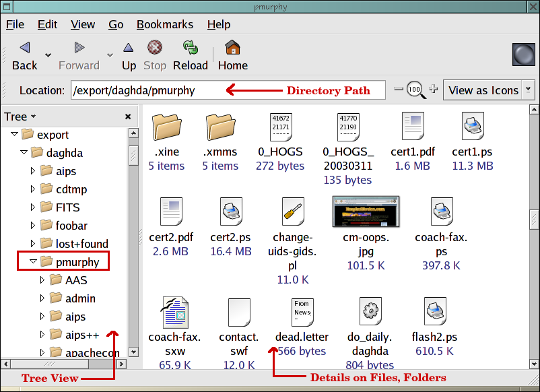Click the Nautilus throbber activity indicator
The height and width of the screenshot is (392, 540).
click(523, 55)
